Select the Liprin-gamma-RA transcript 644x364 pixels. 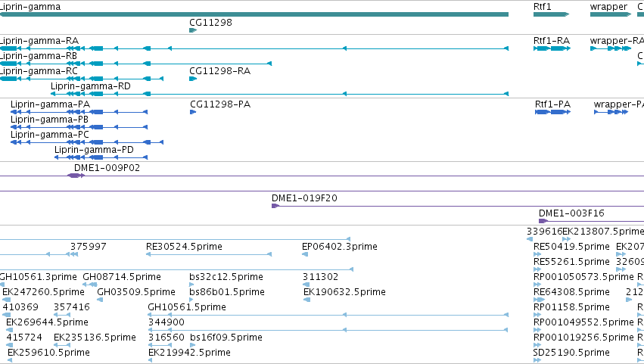(x=254, y=48)
